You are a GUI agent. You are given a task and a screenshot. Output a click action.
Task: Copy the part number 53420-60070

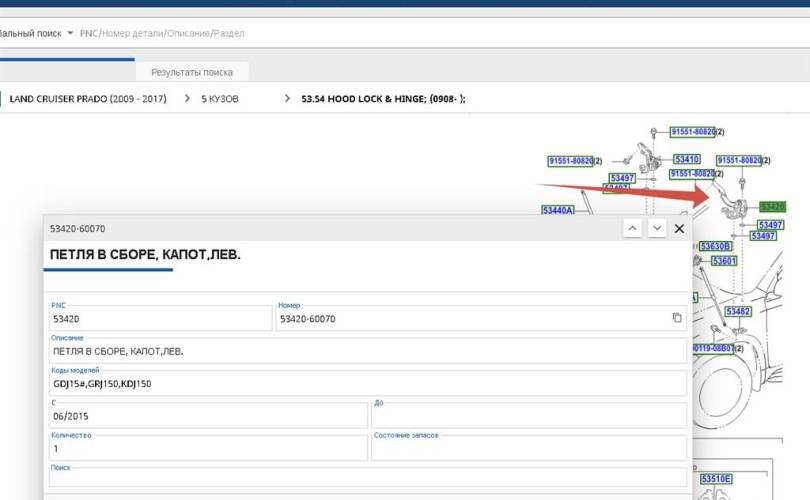tap(677, 318)
